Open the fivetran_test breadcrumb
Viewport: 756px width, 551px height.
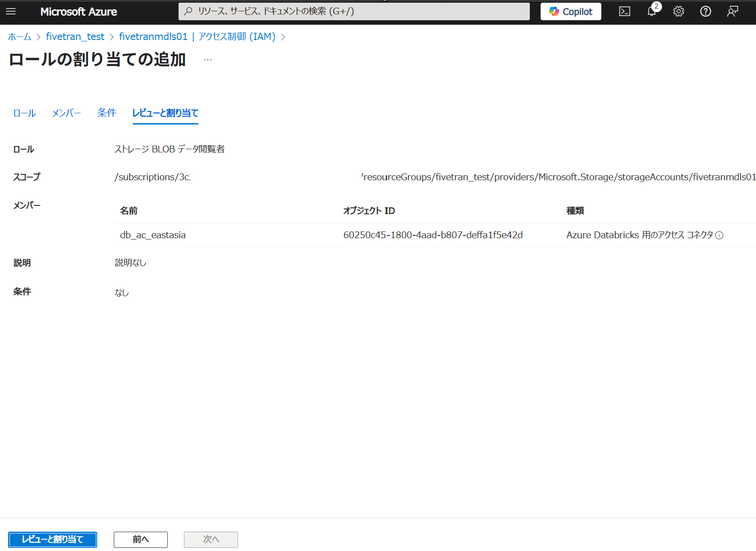[75, 37]
